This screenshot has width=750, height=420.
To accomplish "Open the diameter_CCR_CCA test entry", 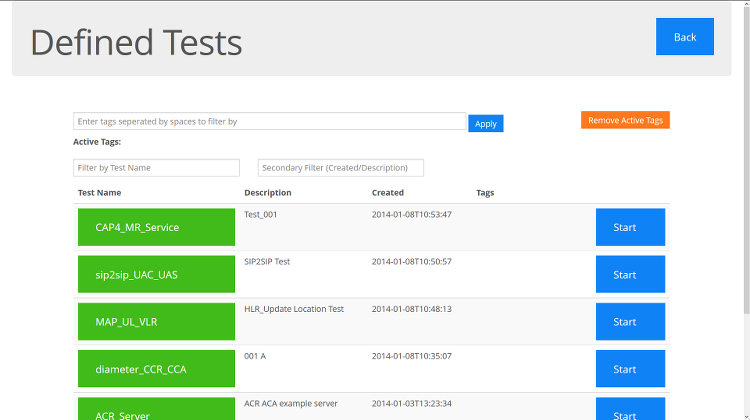I will pos(156,369).
